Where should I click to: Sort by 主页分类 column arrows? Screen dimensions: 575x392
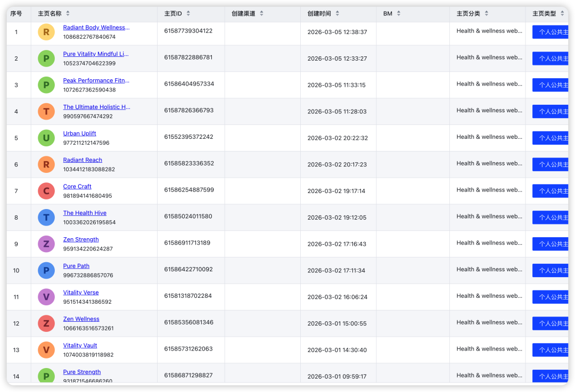point(486,13)
